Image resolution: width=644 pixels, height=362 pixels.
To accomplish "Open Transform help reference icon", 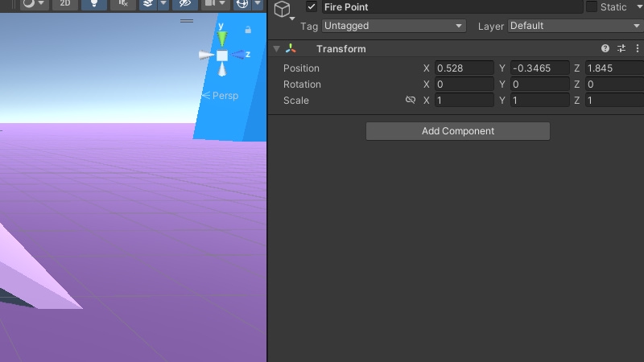I will click(605, 48).
